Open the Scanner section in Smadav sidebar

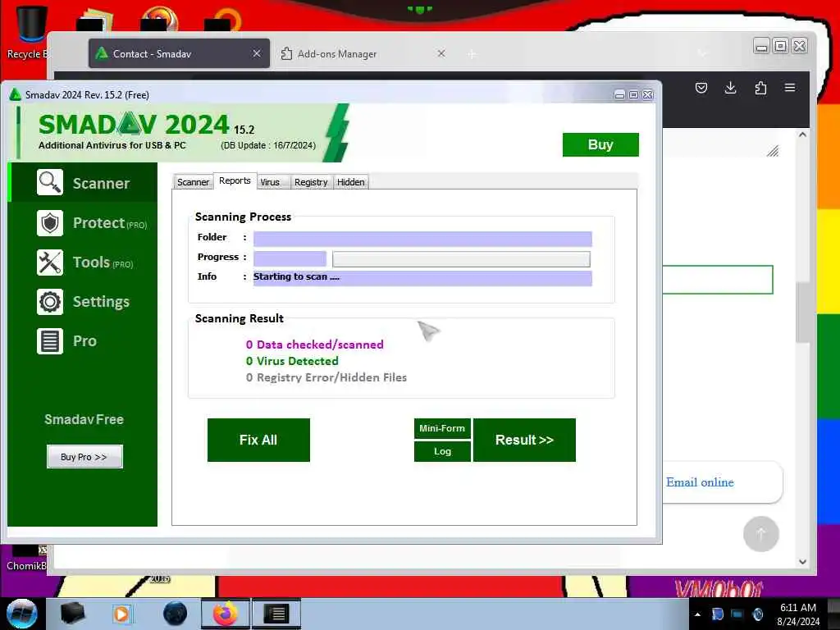click(x=83, y=183)
